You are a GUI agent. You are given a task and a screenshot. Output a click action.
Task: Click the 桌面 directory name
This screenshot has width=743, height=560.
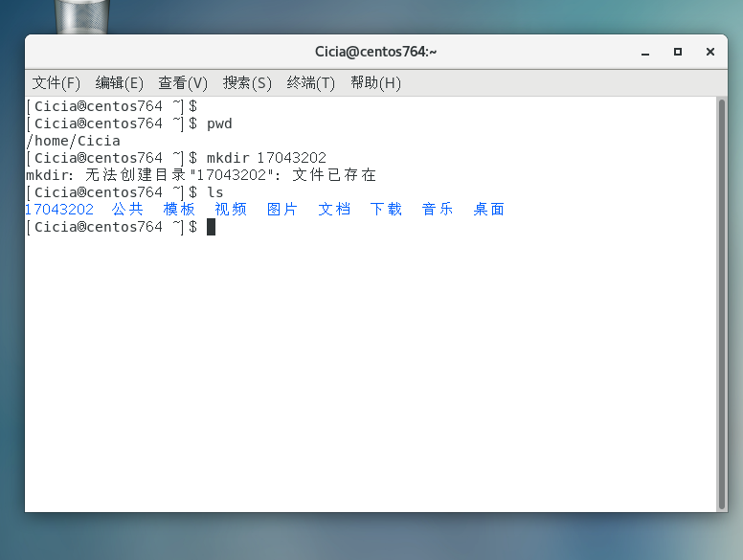coord(489,210)
